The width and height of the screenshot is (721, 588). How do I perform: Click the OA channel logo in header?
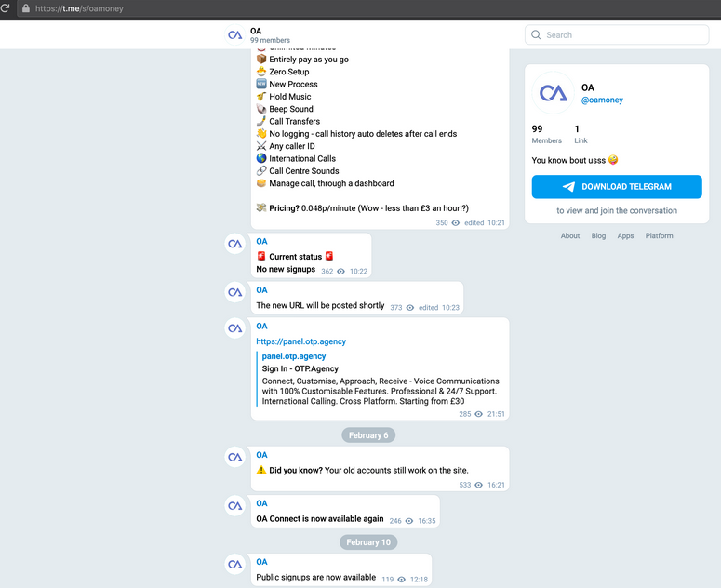pos(235,35)
